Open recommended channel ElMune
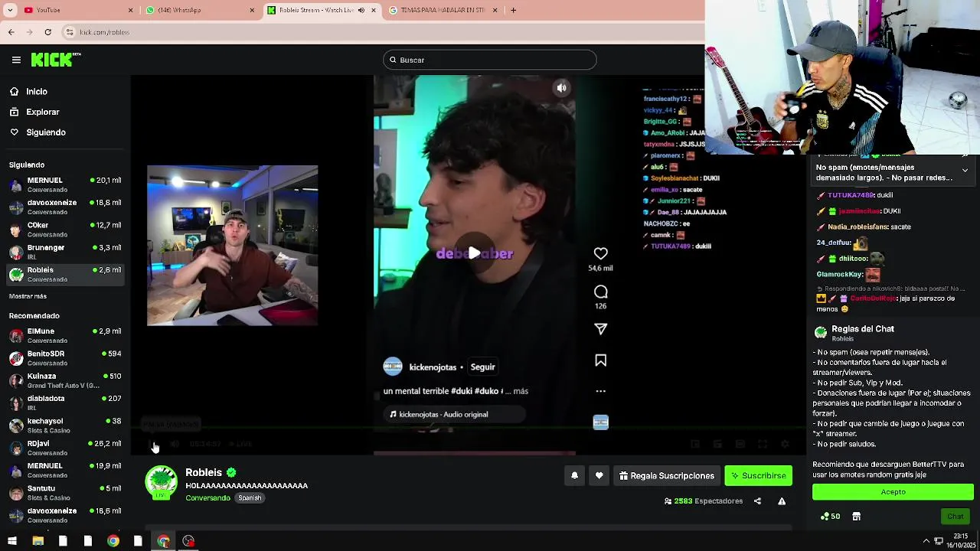This screenshot has height=551, width=980. 65,335
